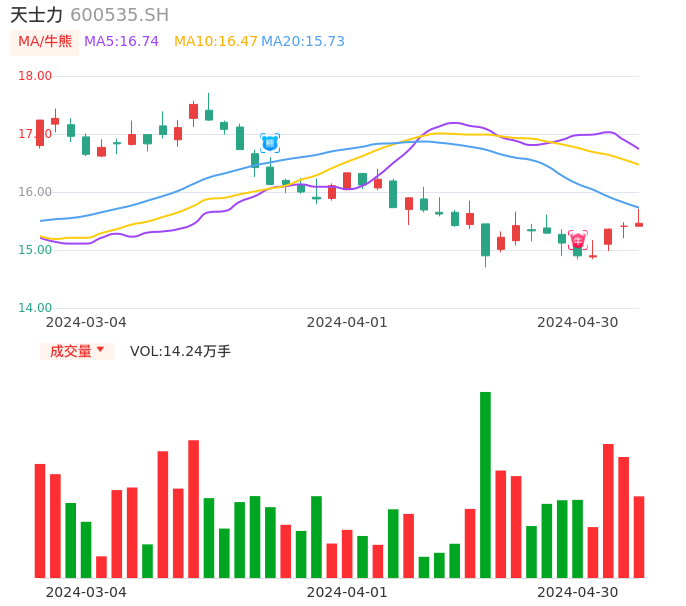Click the tallest green volume bar
The width and height of the screenshot is (686, 606).
click(x=485, y=485)
